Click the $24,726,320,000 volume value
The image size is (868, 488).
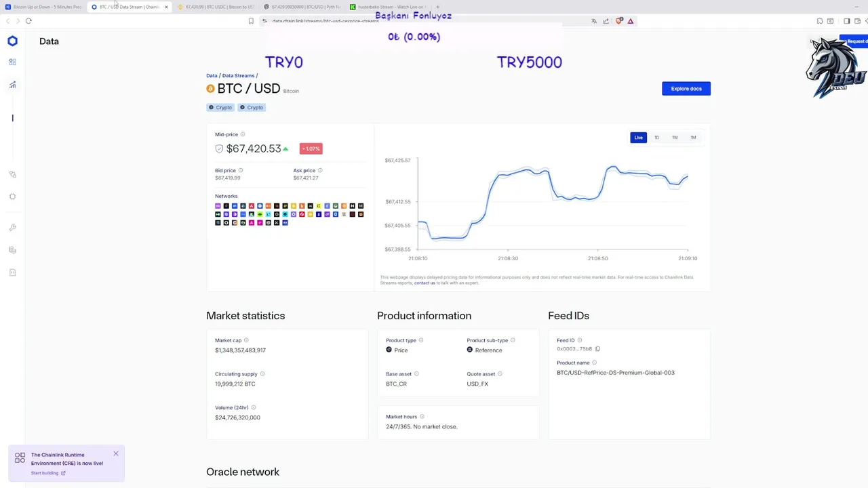pos(237,418)
